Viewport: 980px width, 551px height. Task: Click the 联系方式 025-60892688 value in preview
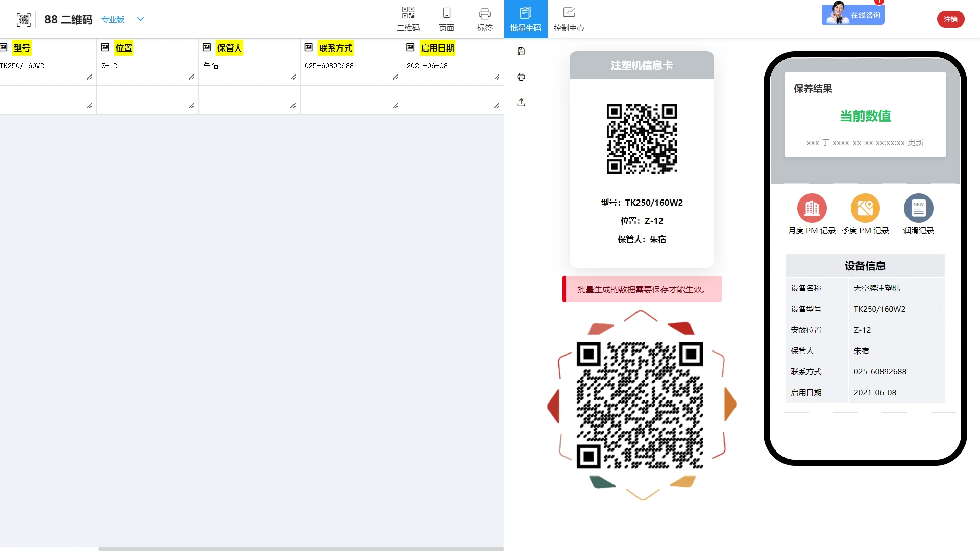[x=880, y=371]
